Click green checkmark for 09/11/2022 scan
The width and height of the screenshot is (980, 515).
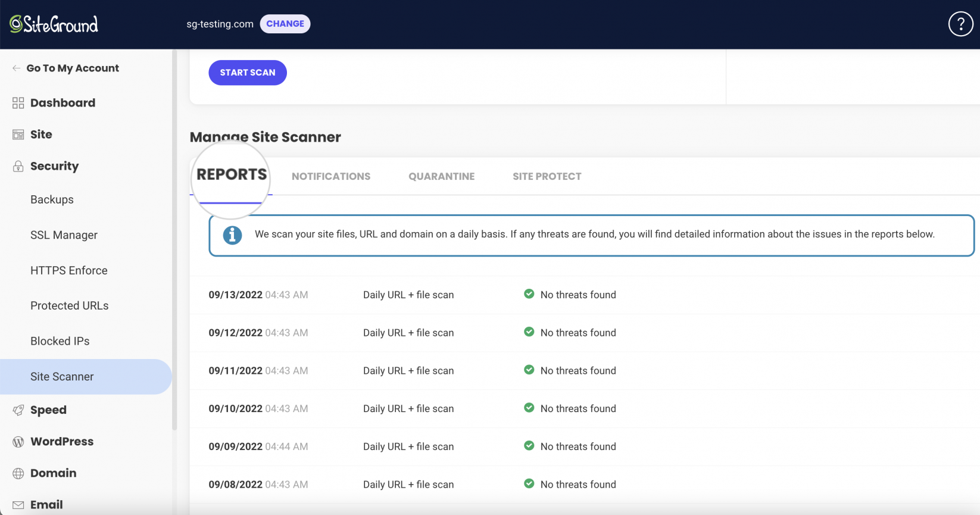tap(529, 370)
